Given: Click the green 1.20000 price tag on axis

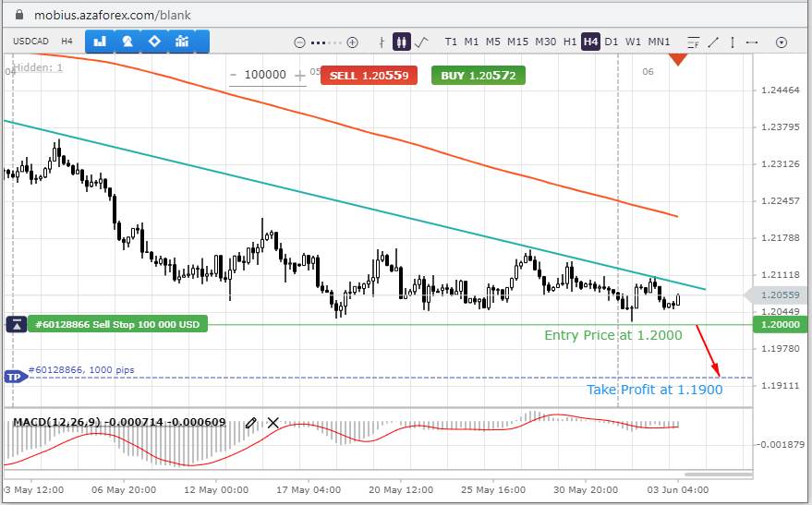Looking at the screenshot, I should tap(782, 324).
